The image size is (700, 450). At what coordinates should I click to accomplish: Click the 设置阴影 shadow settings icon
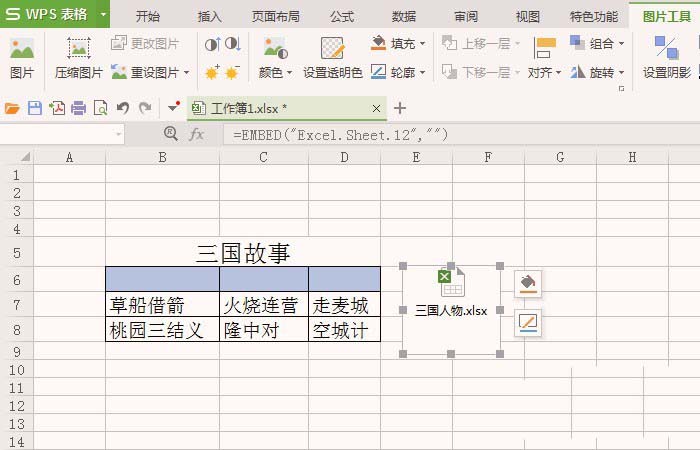(x=667, y=48)
